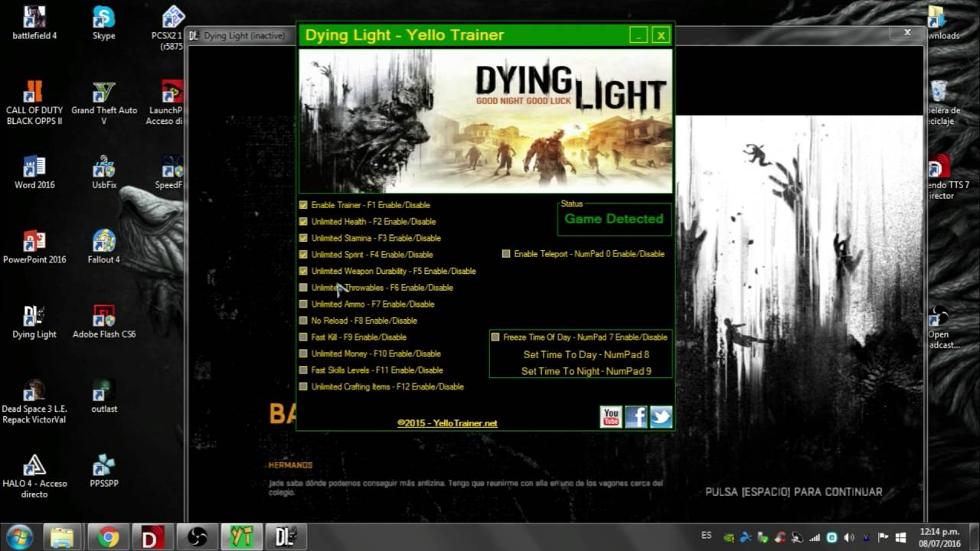Toggle Unlimited Sprint F4 checkbox
Screen dimensions: 980x551
pos(303,254)
